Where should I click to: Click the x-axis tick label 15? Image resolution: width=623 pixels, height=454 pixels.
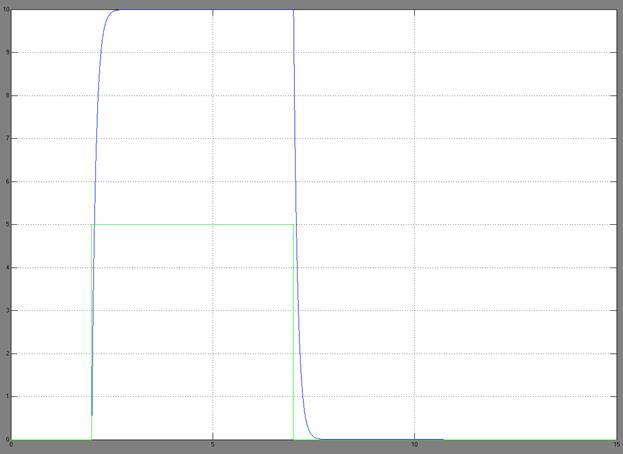point(616,444)
